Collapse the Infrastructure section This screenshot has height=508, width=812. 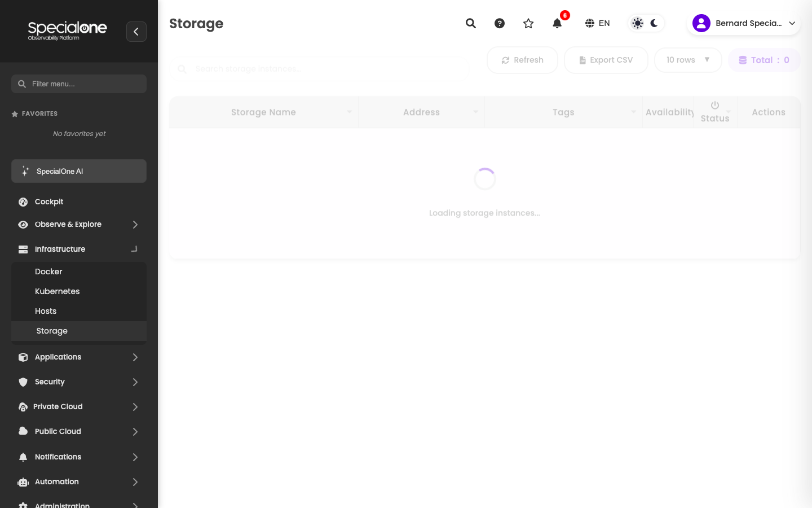click(x=79, y=249)
